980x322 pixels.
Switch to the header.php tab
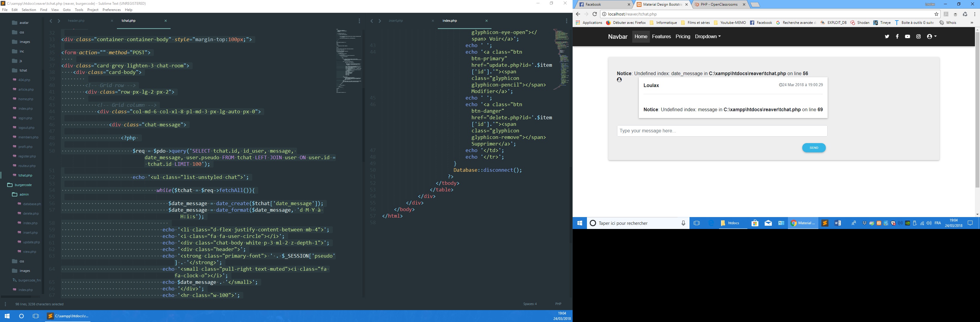pyautogui.click(x=76, y=21)
